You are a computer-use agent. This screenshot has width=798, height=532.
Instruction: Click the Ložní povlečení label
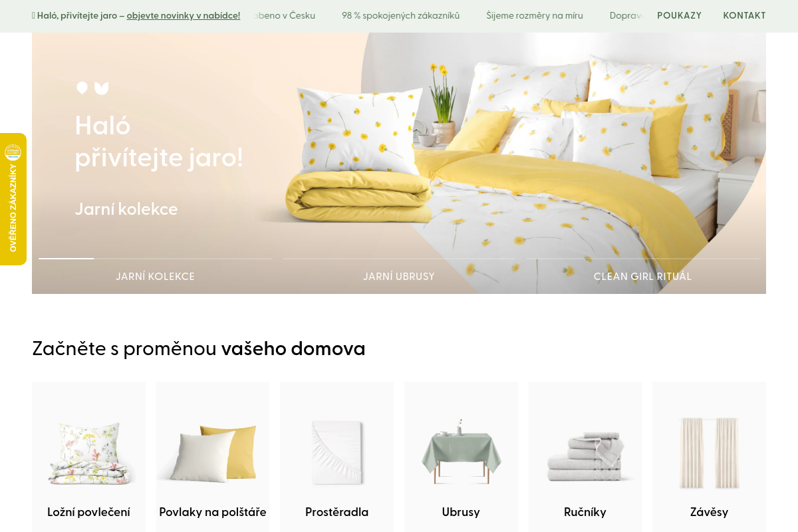tap(88, 512)
